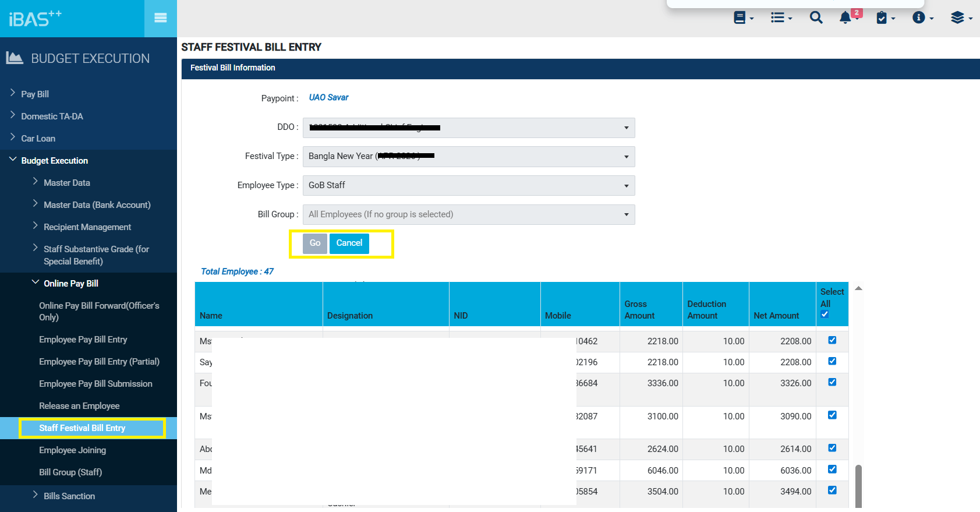Select Staff Festival Bill Entry in sidebar
The width and height of the screenshot is (980, 512).
click(82, 428)
